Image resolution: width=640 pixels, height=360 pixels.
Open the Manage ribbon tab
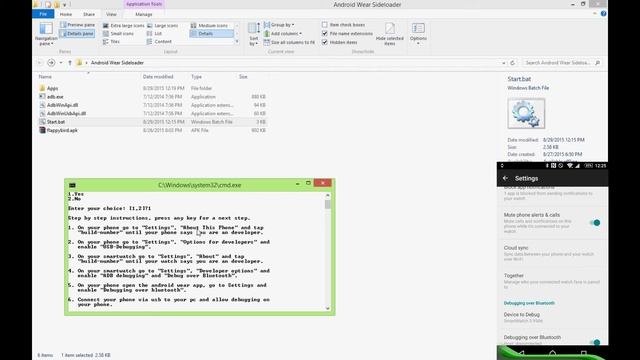tap(144, 14)
